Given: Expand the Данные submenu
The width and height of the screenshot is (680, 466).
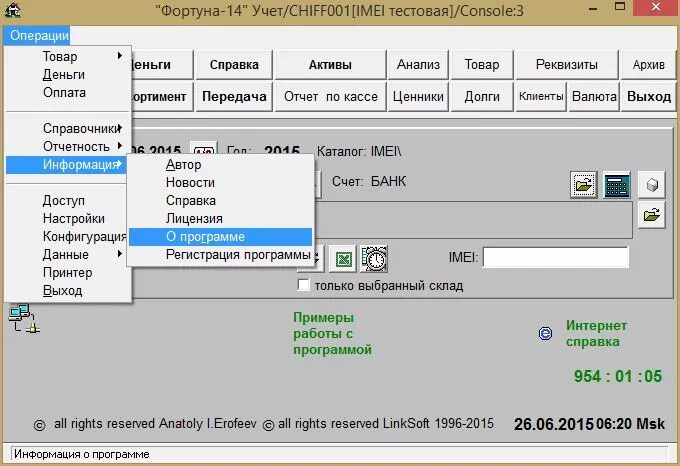Looking at the screenshot, I should 68,254.
